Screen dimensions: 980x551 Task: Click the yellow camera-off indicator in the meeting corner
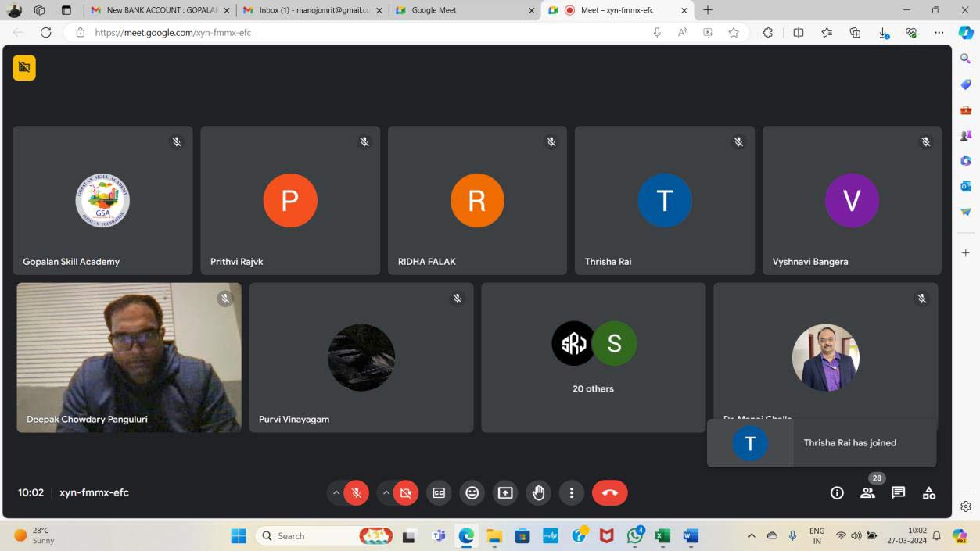click(x=24, y=68)
